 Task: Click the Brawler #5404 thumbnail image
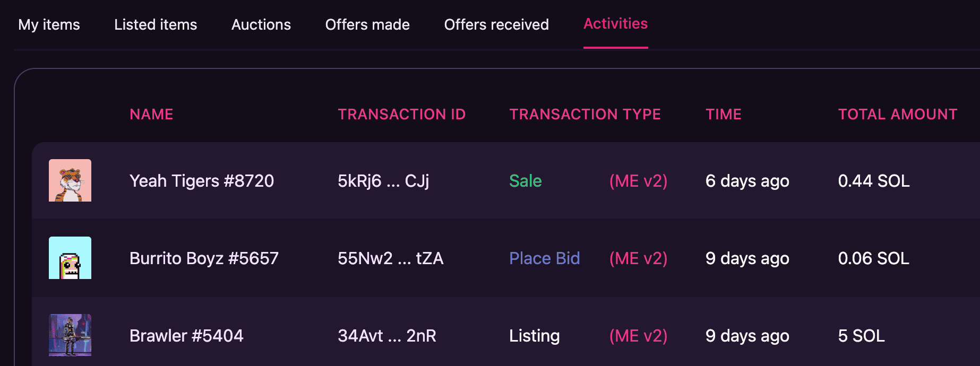[70, 335]
